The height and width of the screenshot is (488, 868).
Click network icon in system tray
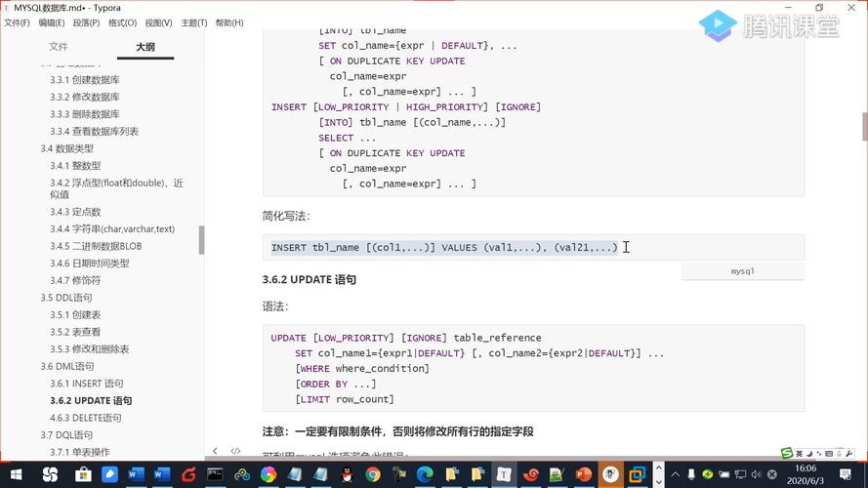pyautogui.click(x=740, y=474)
